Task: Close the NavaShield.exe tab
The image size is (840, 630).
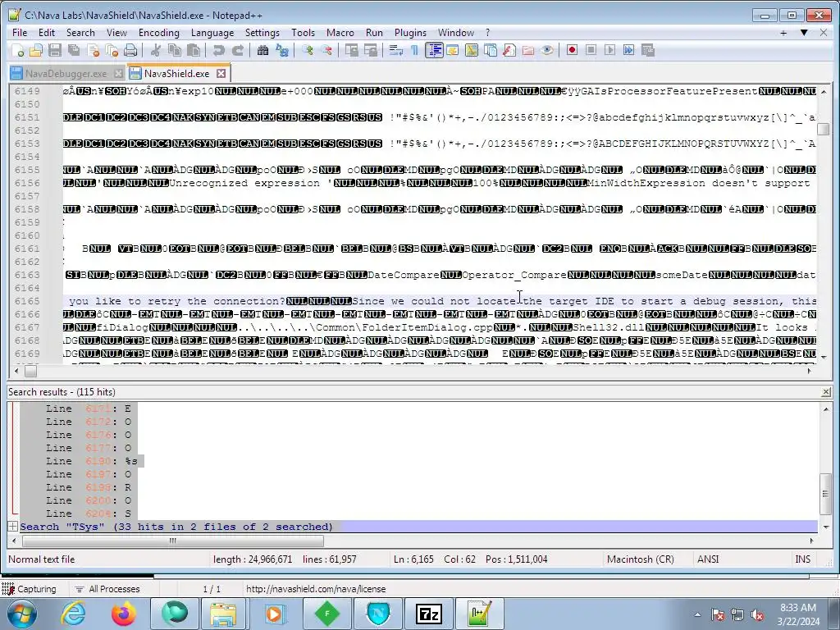Action: [221, 73]
